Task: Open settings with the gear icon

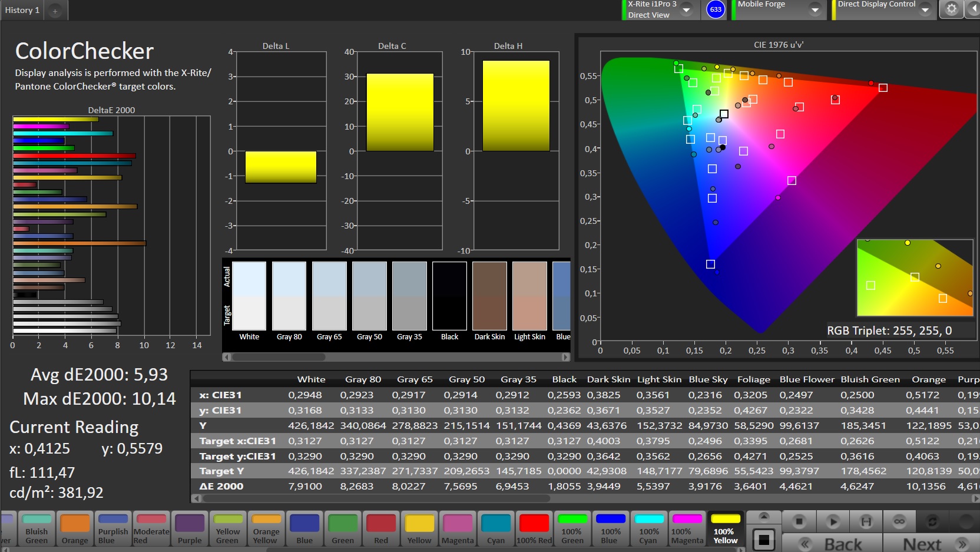Action: tap(951, 9)
